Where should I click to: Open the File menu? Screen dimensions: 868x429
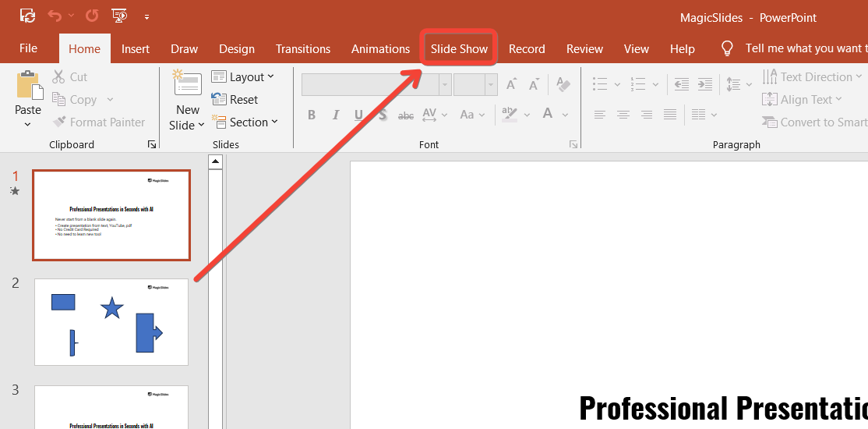coord(28,48)
